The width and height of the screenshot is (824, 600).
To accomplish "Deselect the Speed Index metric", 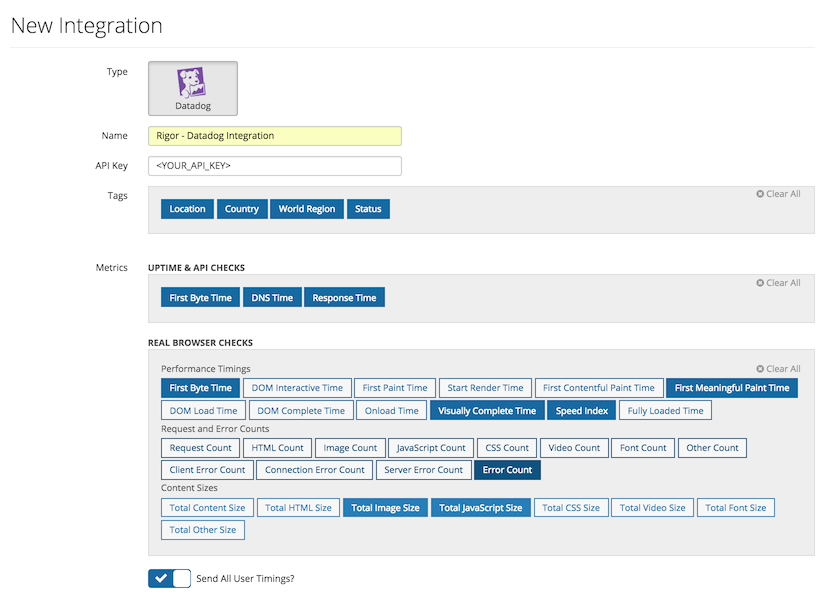I will tap(582, 410).
